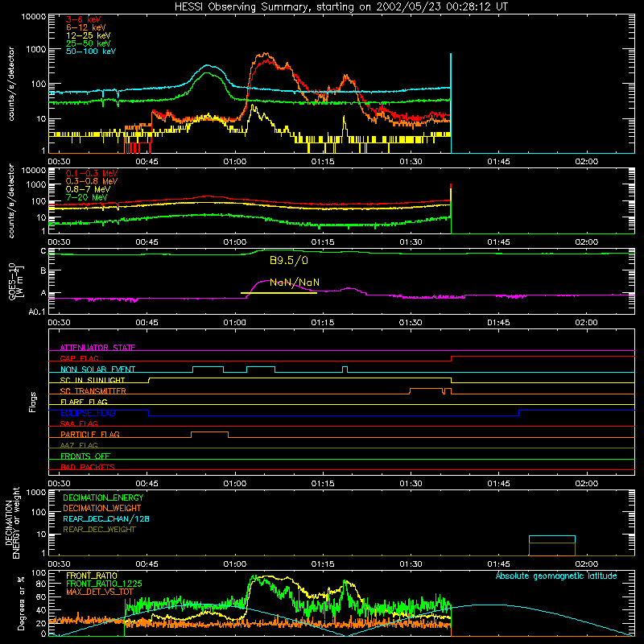Click the NaN/NaN annotation in GOES panel
This screenshot has width=644, height=644.
[295, 283]
